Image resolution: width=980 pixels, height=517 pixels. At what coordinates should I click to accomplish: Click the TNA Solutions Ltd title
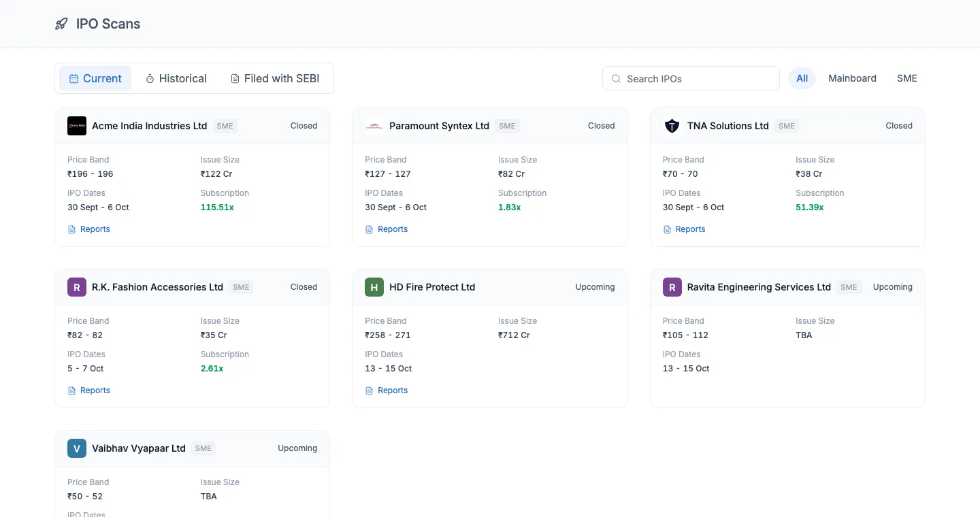[x=728, y=126]
